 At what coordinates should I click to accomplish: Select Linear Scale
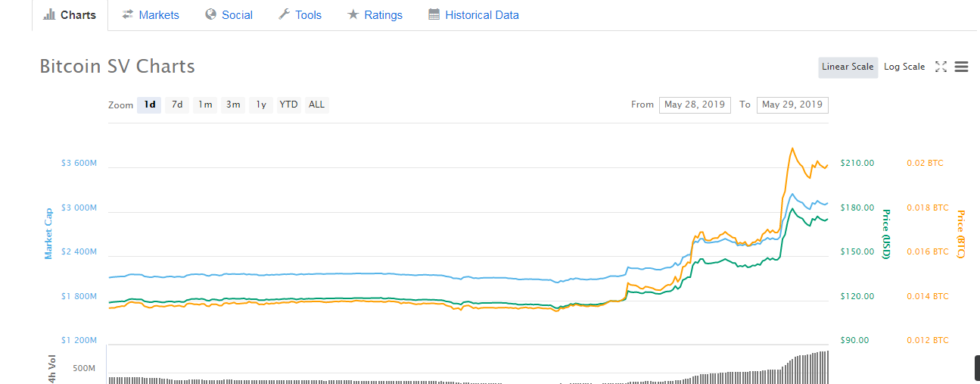(x=848, y=67)
